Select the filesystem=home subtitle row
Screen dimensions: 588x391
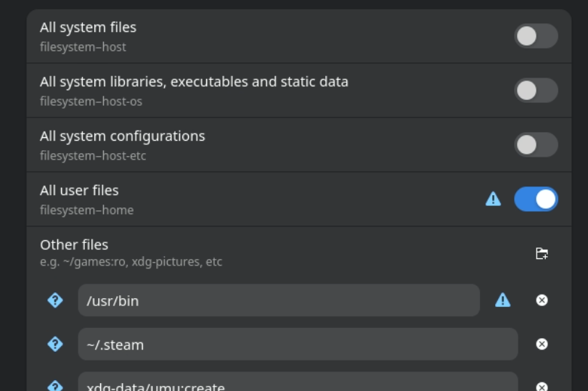(86, 210)
